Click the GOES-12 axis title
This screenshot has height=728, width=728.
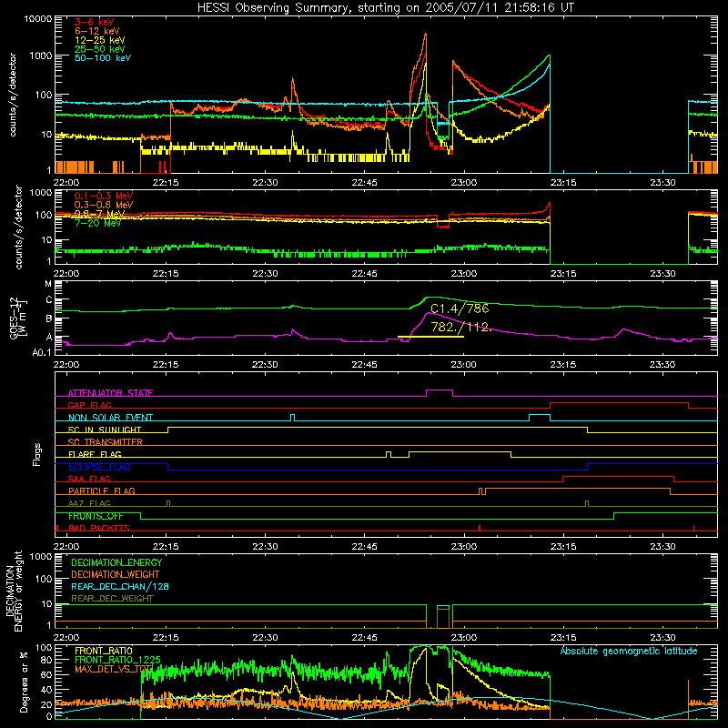coord(17,318)
